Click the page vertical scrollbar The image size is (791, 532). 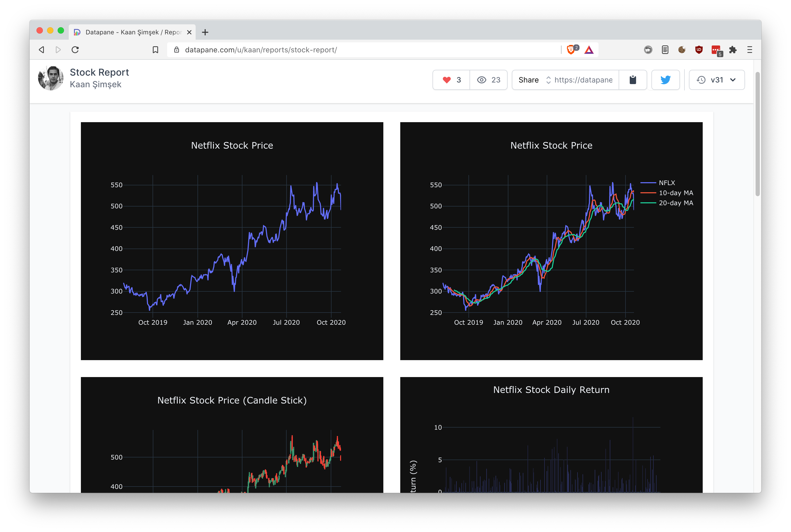pos(757,134)
